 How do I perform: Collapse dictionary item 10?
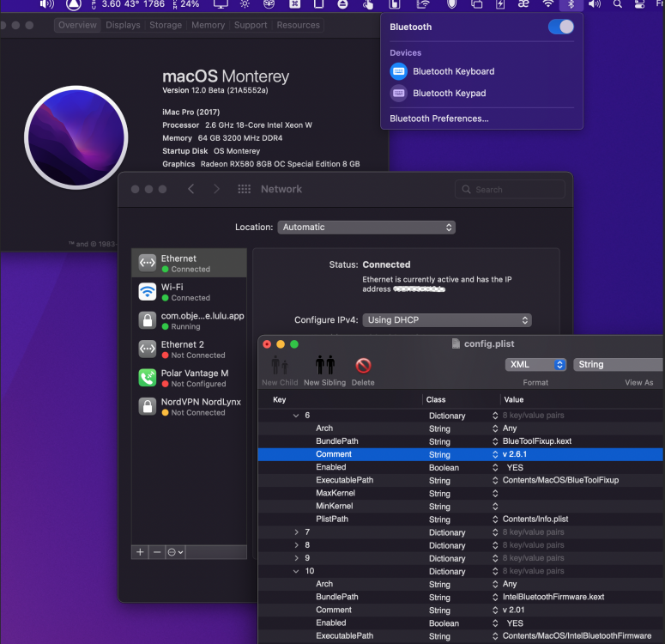click(x=296, y=571)
